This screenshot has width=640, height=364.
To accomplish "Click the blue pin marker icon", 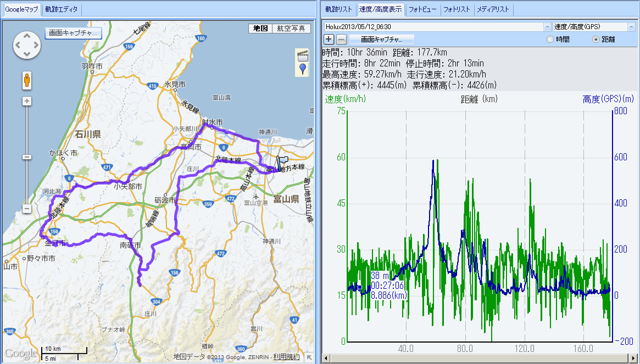I will 302,69.
